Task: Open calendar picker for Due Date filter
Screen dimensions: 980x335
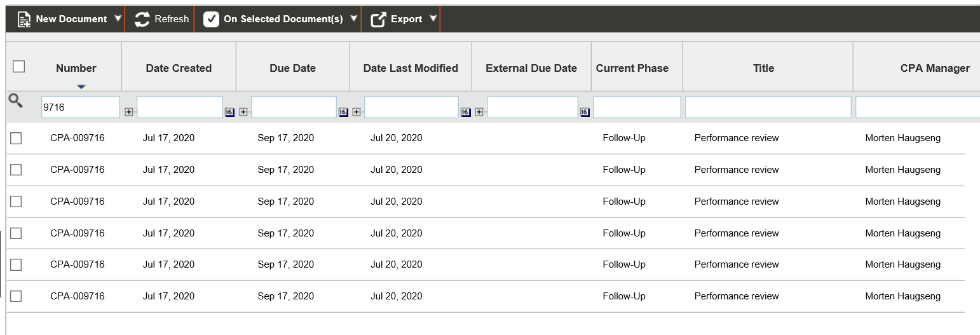Action: click(343, 112)
